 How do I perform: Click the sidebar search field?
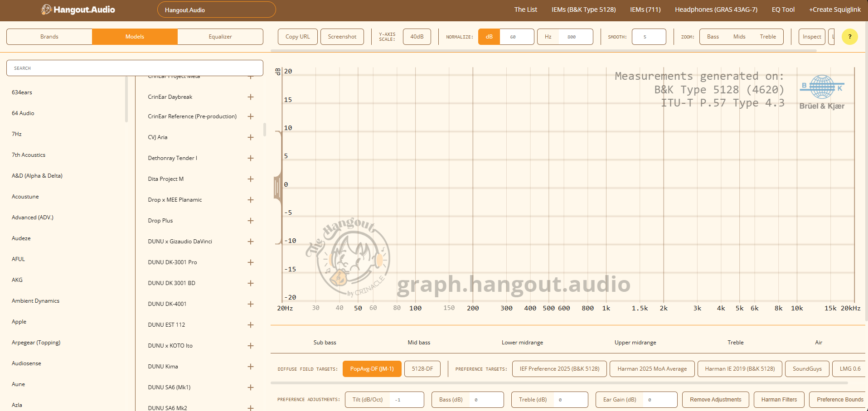135,68
